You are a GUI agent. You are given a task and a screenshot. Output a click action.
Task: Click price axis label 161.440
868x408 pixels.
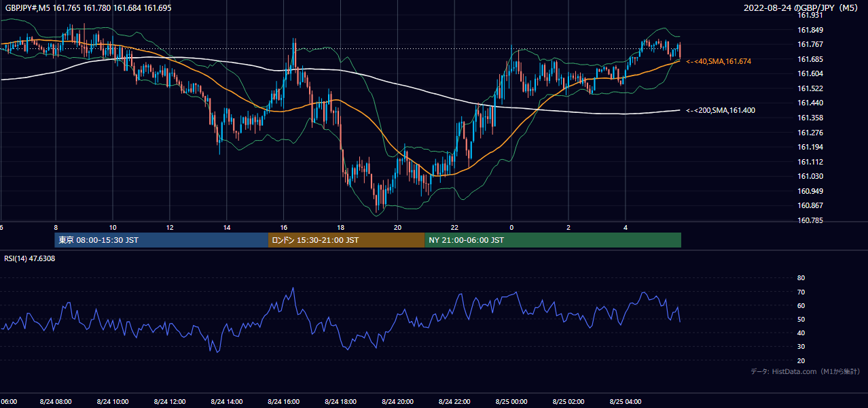click(x=810, y=103)
